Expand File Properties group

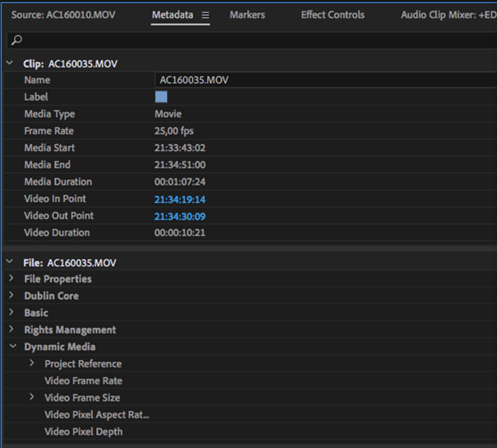click(11, 278)
